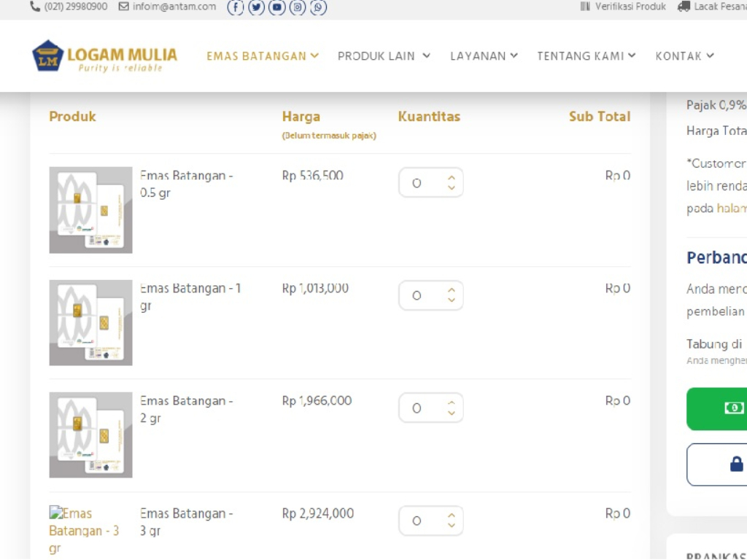This screenshot has height=560, width=747.
Task: Open the Layanan dropdown menu
Action: coord(484,56)
